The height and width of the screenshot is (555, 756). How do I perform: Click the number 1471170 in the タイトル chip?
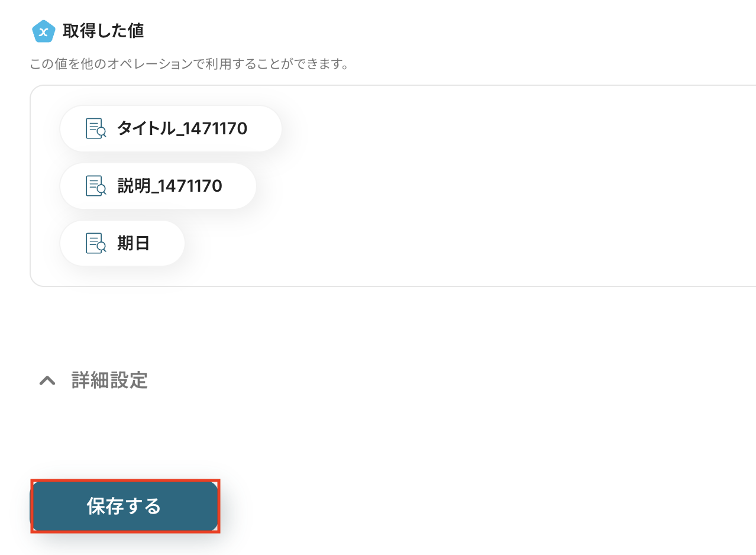[x=212, y=128]
